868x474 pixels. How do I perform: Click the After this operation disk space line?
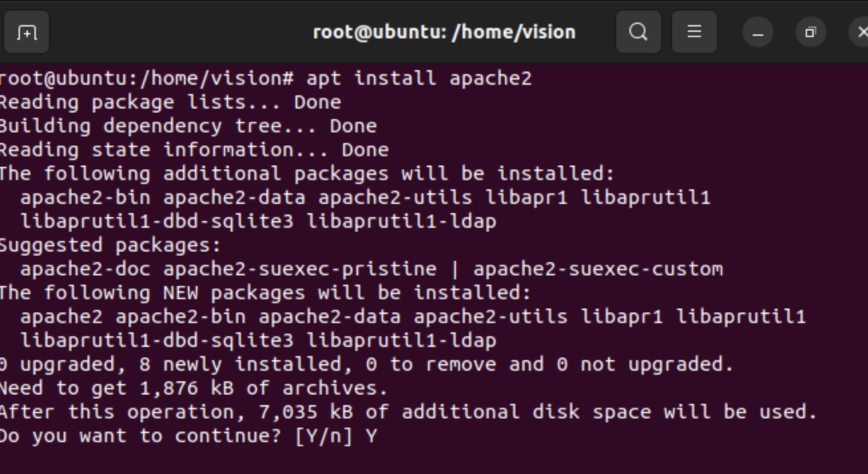(x=409, y=412)
